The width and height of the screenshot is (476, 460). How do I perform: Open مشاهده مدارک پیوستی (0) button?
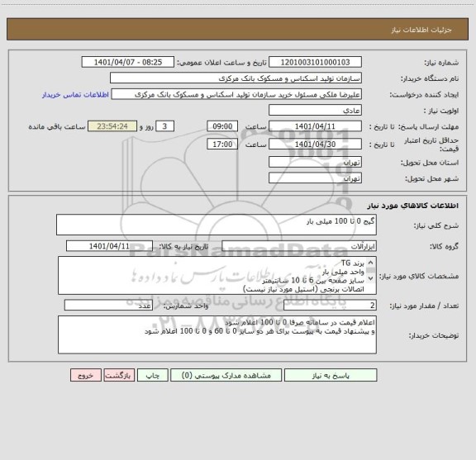[226, 375]
